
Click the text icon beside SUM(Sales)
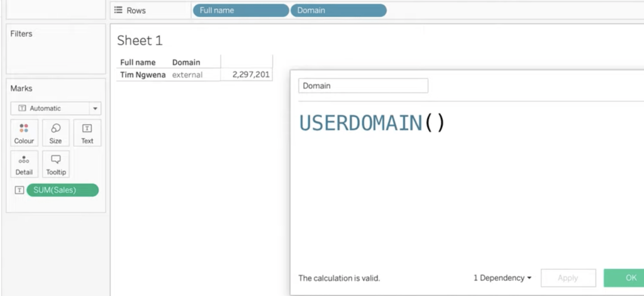[x=19, y=190]
